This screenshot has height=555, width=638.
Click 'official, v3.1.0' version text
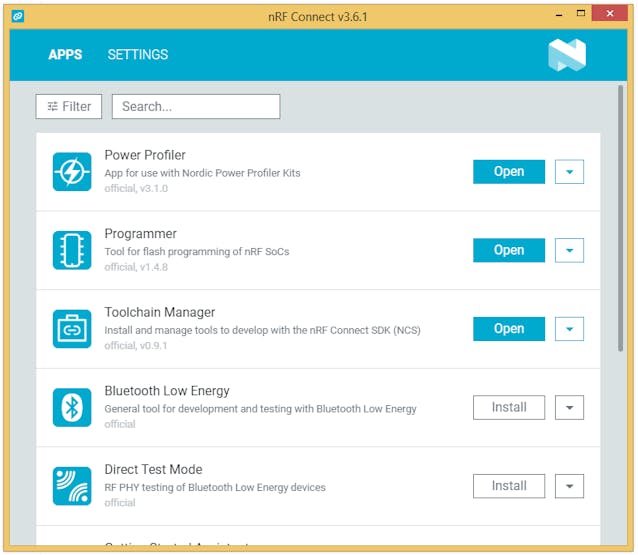(x=136, y=188)
